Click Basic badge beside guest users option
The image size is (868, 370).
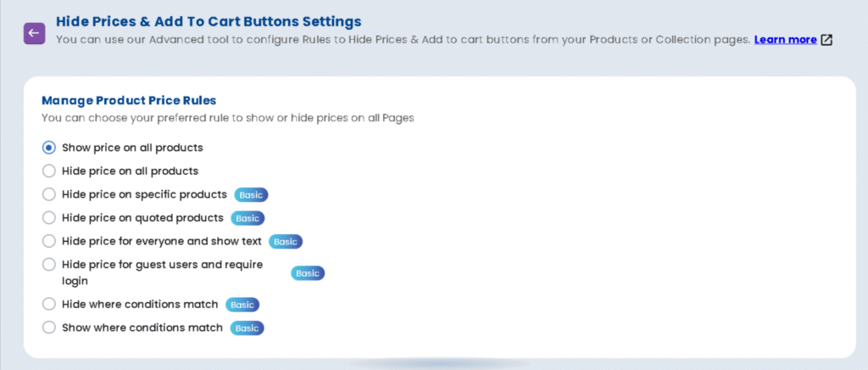click(308, 272)
